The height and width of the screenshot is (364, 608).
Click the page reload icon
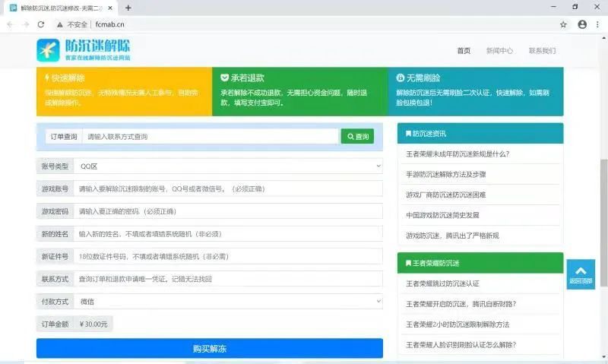pyautogui.click(x=41, y=24)
